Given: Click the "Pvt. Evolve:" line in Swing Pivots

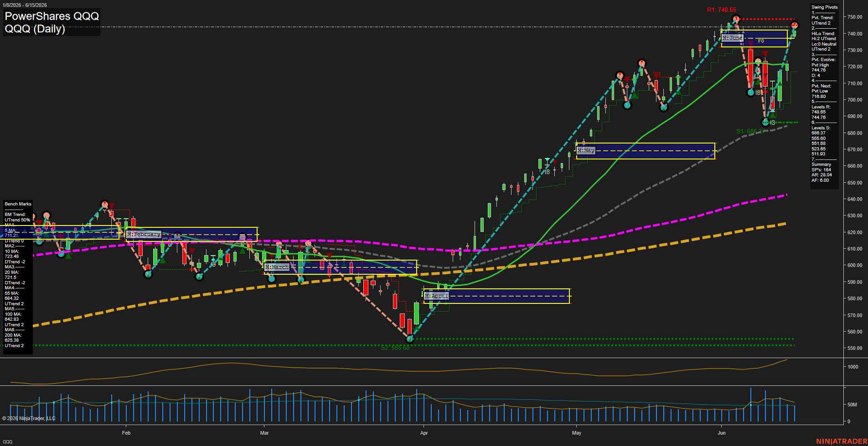Looking at the screenshot, I should (x=824, y=60).
